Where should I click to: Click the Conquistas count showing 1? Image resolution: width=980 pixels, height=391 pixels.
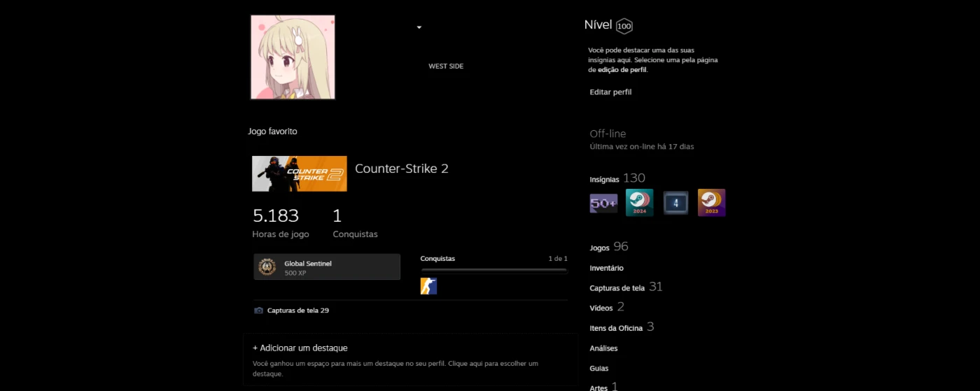coord(337,215)
